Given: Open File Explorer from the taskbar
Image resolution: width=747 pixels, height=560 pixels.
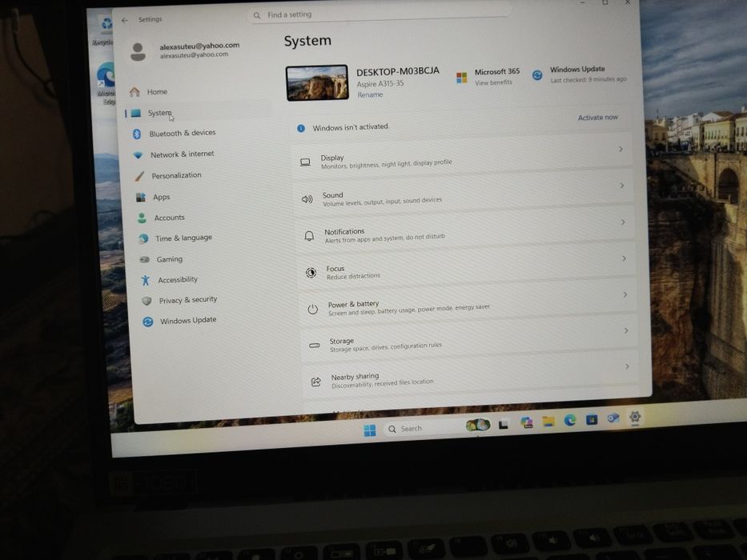Looking at the screenshot, I should (548, 422).
